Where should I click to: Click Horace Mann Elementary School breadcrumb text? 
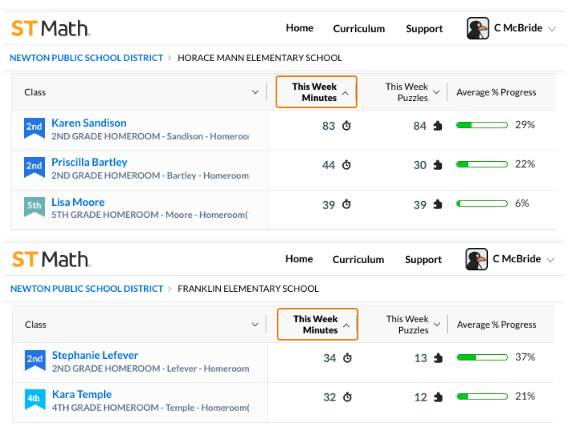pyautogui.click(x=260, y=58)
